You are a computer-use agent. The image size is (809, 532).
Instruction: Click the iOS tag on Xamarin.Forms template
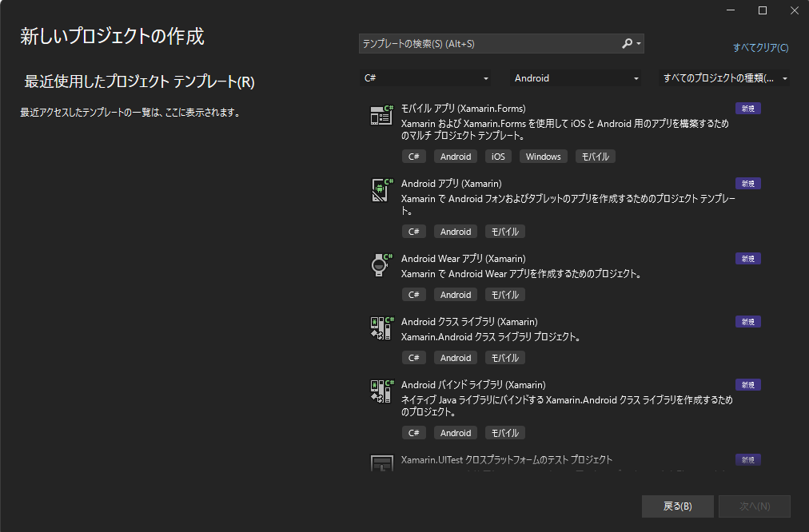(x=498, y=157)
